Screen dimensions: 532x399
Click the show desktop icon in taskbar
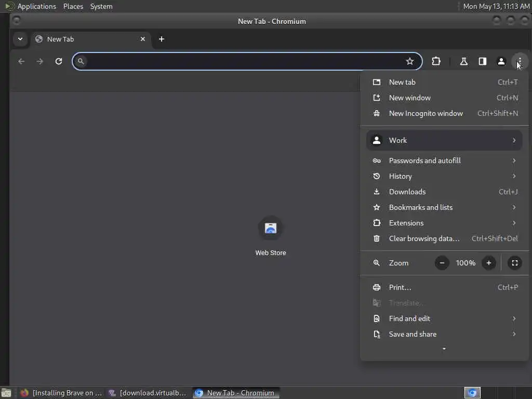6,393
